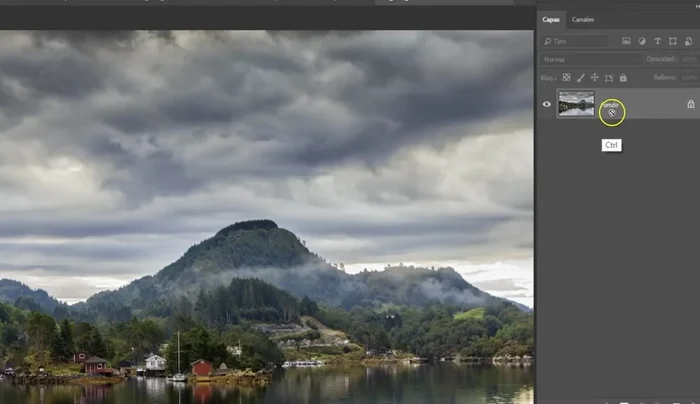Switch to the Canales tab

tap(583, 19)
